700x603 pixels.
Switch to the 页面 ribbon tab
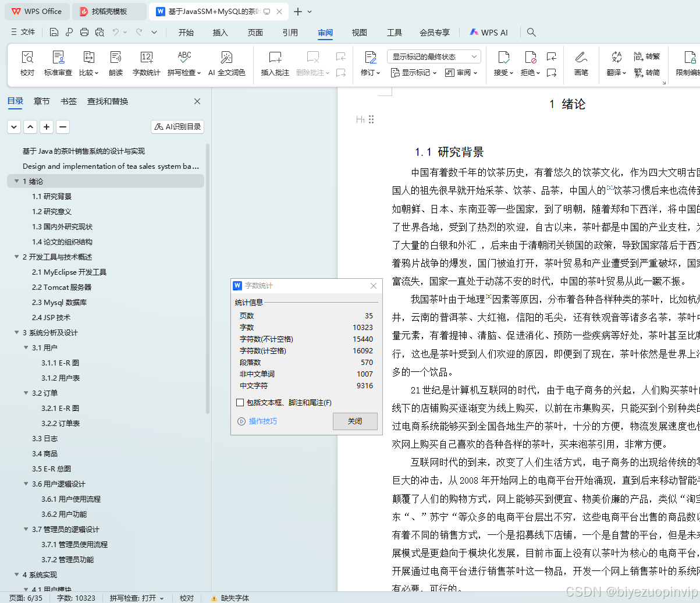[255, 33]
